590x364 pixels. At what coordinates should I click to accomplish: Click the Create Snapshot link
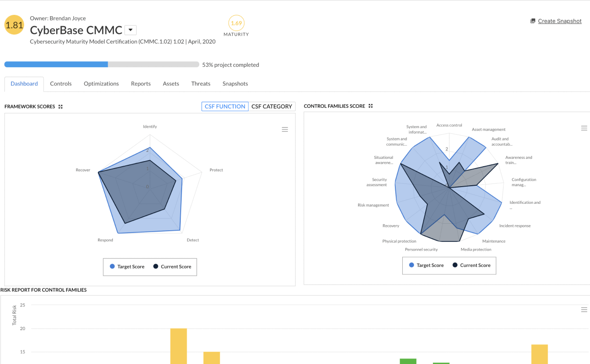559,21
